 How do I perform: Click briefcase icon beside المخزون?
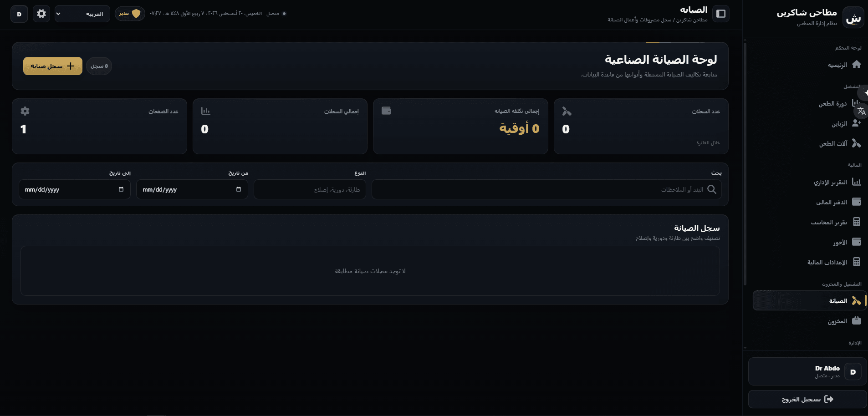tap(856, 320)
